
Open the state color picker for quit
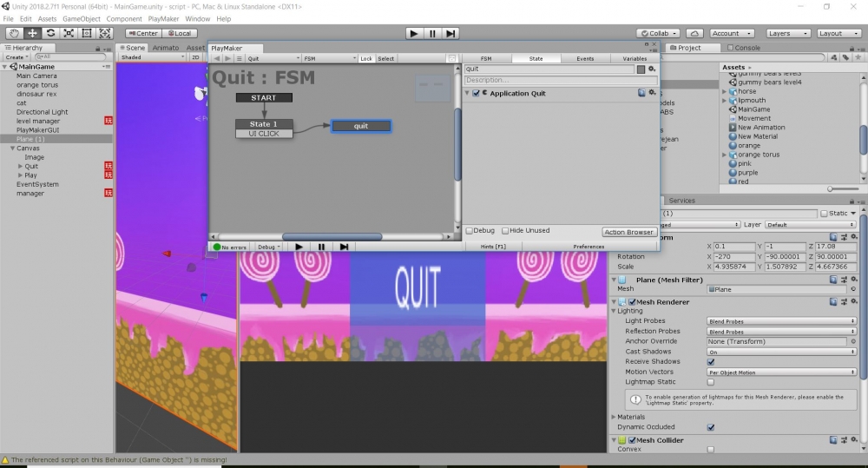[641, 69]
